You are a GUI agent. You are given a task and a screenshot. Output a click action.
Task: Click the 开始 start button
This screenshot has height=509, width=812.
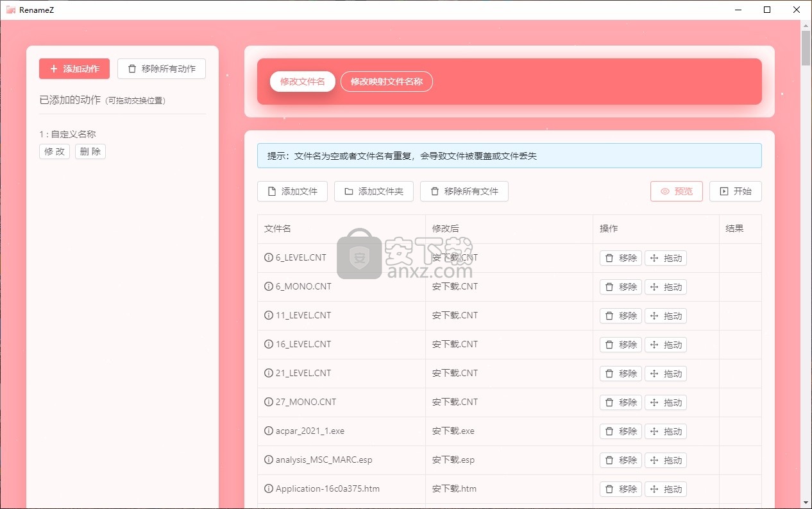(x=736, y=191)
